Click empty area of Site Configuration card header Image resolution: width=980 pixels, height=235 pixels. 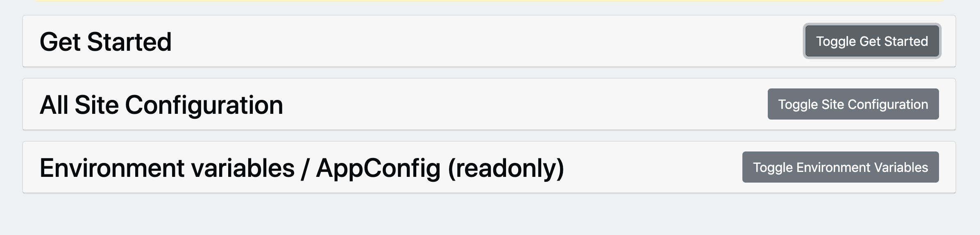[x=492, y=104]
